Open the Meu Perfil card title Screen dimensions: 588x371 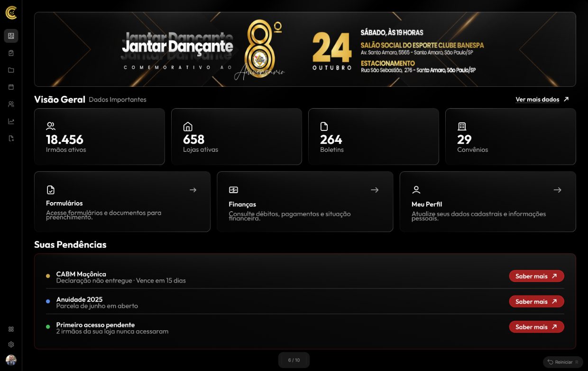(427, 204)
